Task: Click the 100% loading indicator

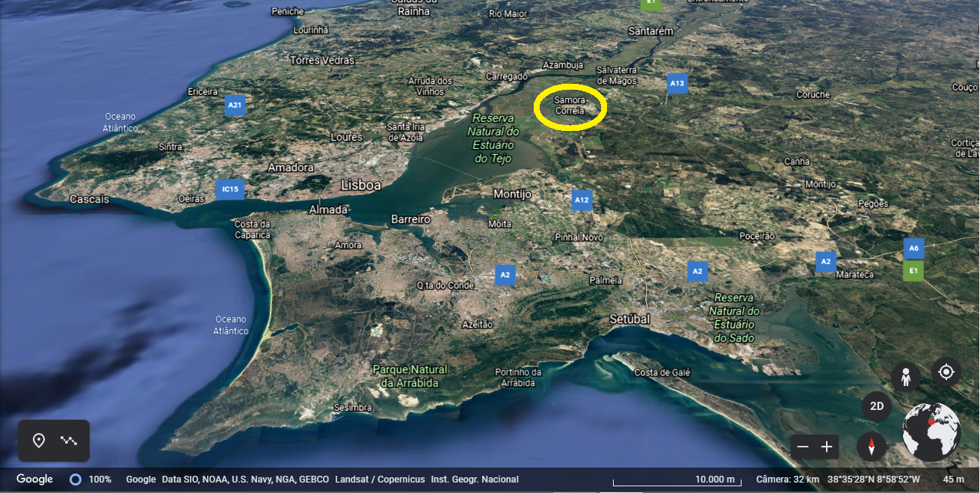Action: [x=90, y=480]
